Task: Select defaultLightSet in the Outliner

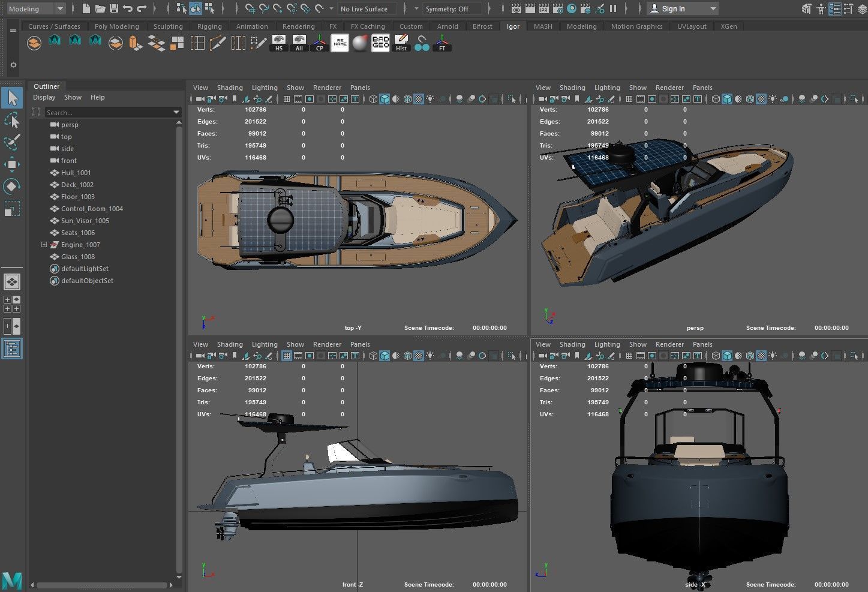Action: 85,269
